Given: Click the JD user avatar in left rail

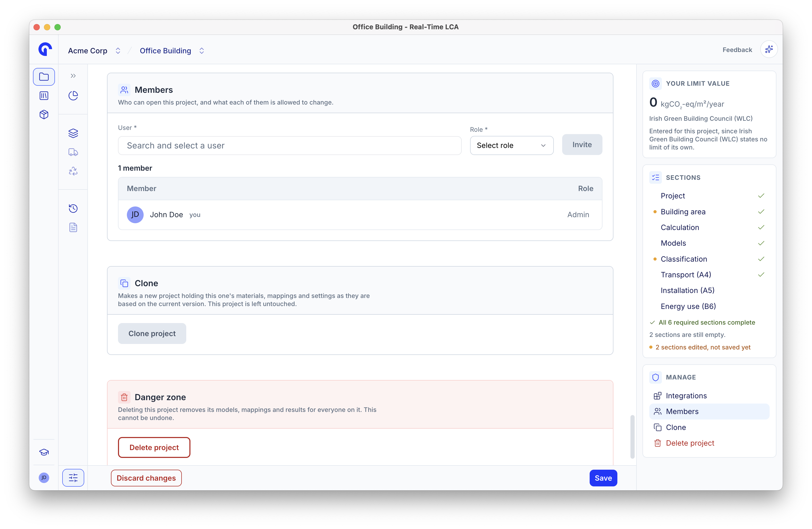Looking at the screenshot, I should pos(44,478).
